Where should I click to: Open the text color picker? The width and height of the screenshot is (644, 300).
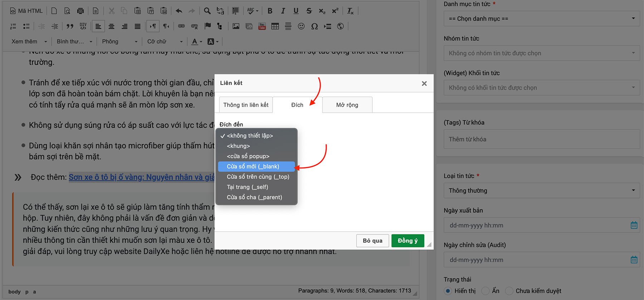(x=196, y=42)
